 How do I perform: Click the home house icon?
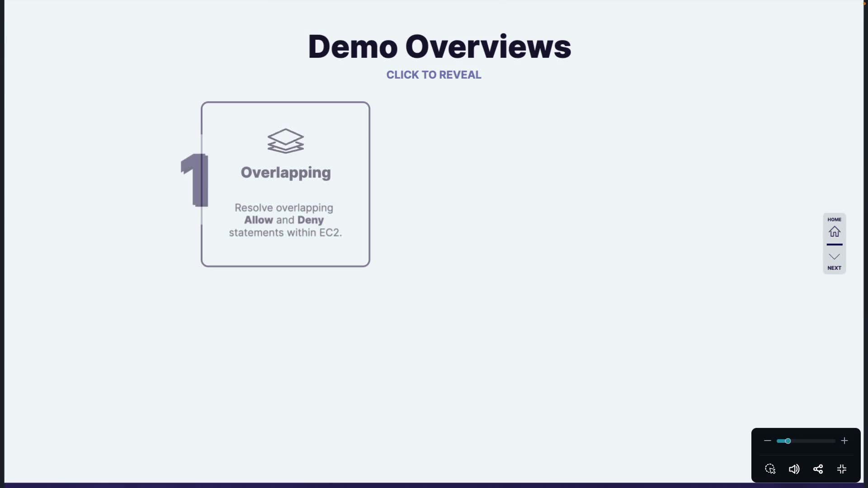coord(834,232)
